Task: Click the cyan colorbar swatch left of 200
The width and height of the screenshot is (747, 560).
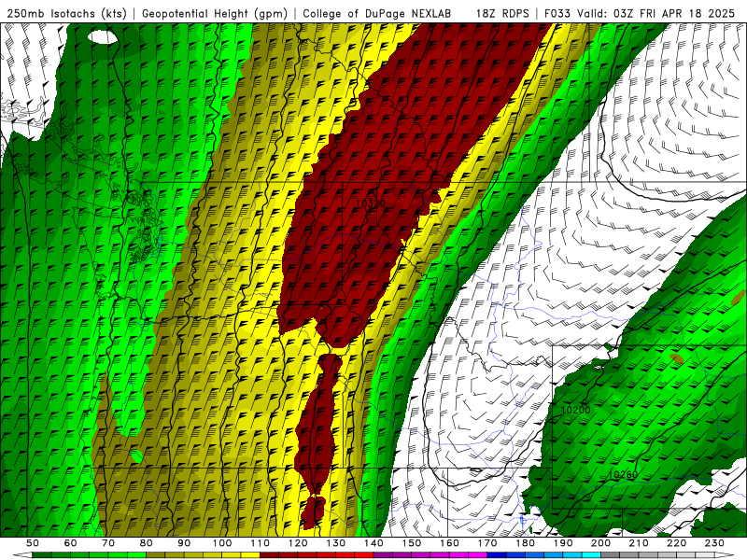Action: click(591, 555)
